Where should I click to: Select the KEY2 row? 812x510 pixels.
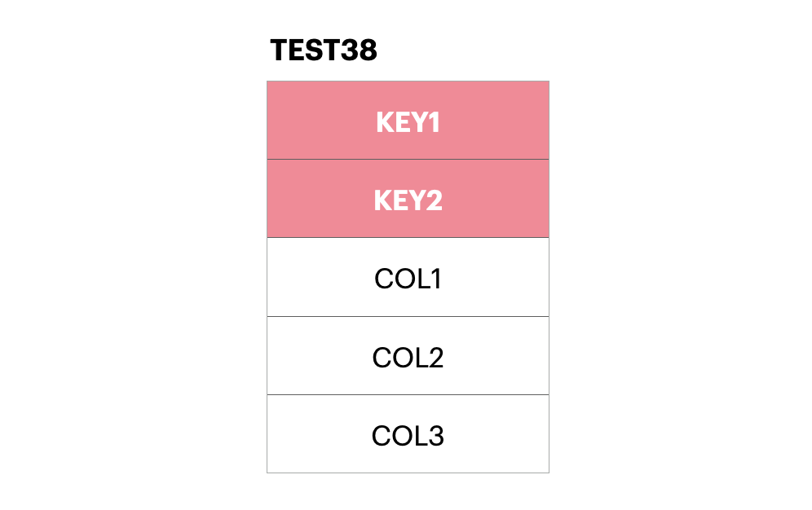(408, 199)
